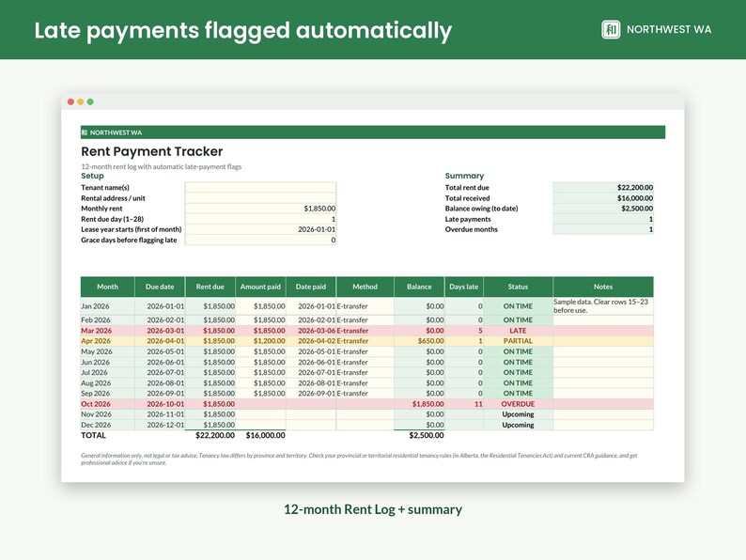Click the Notes column header
This screenshot has height=560, width=746.
pos(603,287)
